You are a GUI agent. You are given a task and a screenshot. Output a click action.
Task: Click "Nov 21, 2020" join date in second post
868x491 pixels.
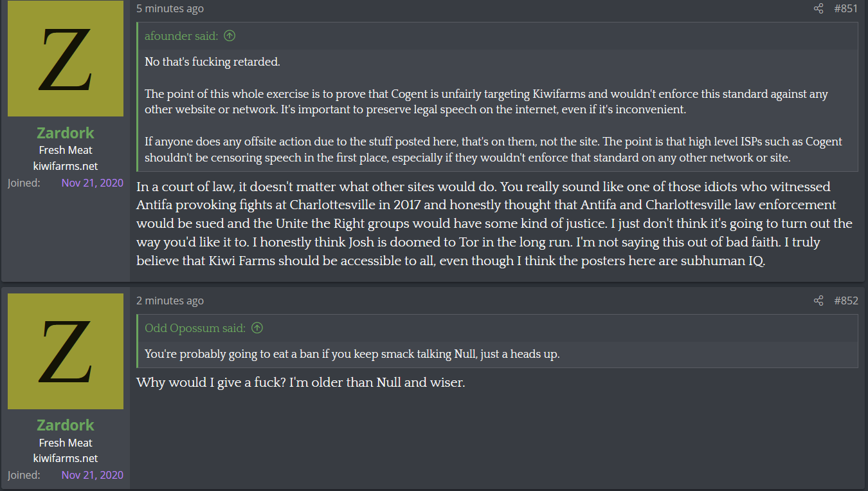[93, 475]
